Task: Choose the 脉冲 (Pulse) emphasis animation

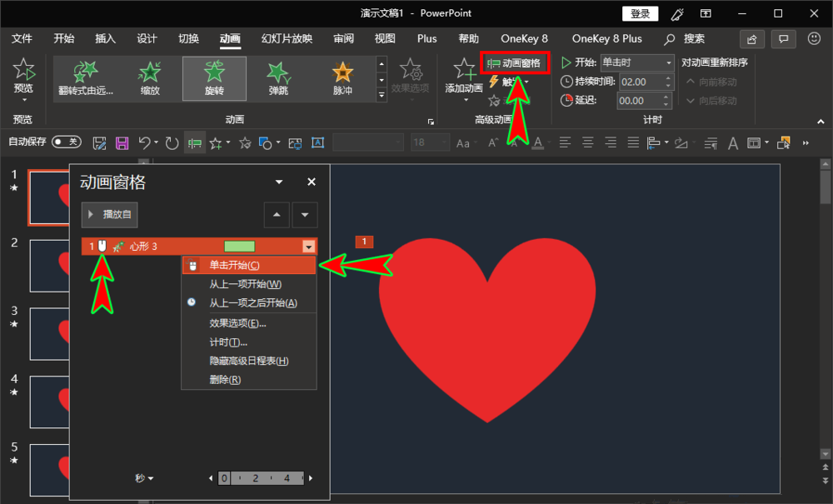Action: pyautogui.click(x=342, y=77)
